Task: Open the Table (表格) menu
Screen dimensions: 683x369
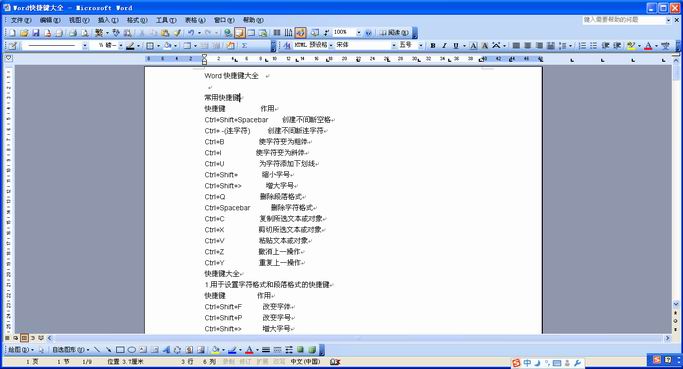Action: pos(195,20)
